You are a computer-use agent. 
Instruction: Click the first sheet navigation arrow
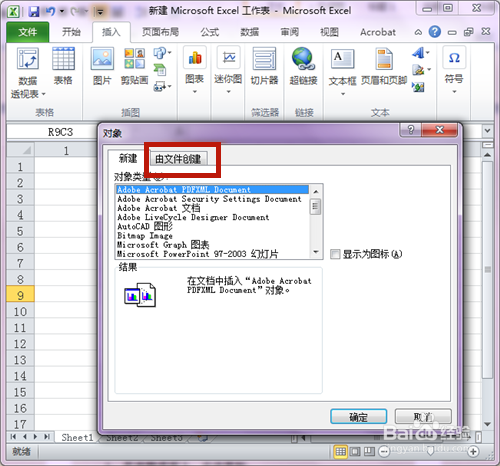[13, 437]
